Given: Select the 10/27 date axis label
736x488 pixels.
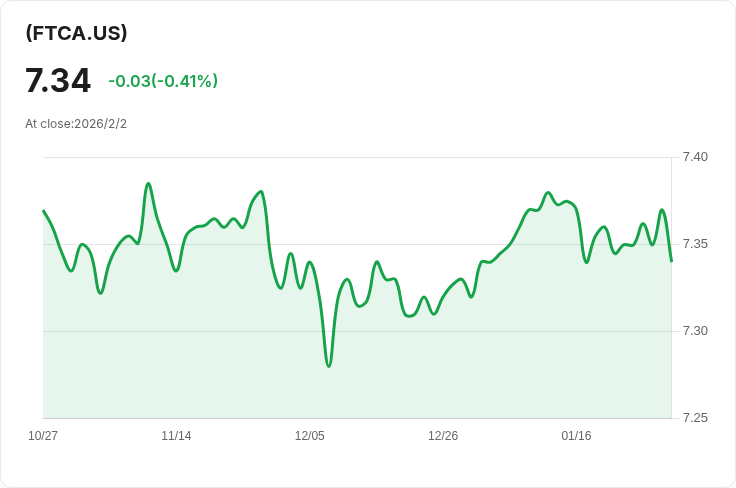Looking at the screenshot, I should 43,435.
